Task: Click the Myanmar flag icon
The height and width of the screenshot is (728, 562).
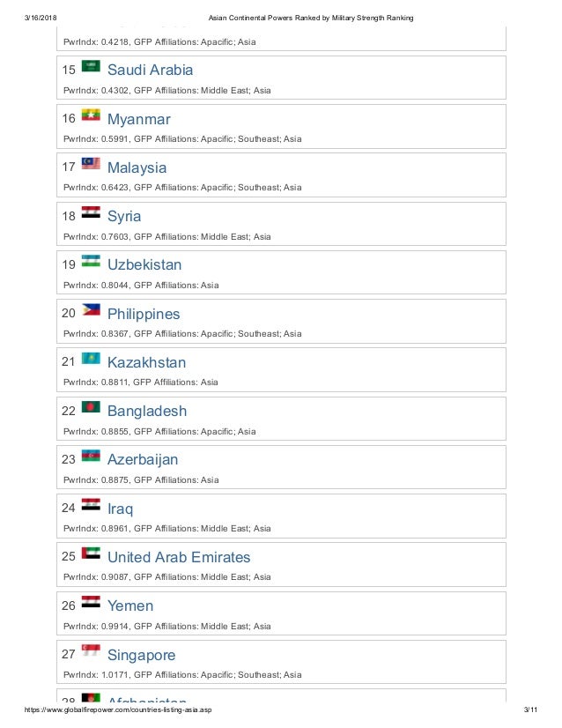Action: [91, 115]
